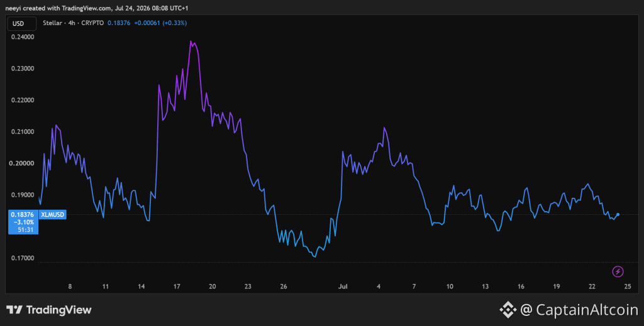Click the 20 date label on the time axis
644x326 pixels.
213,286
